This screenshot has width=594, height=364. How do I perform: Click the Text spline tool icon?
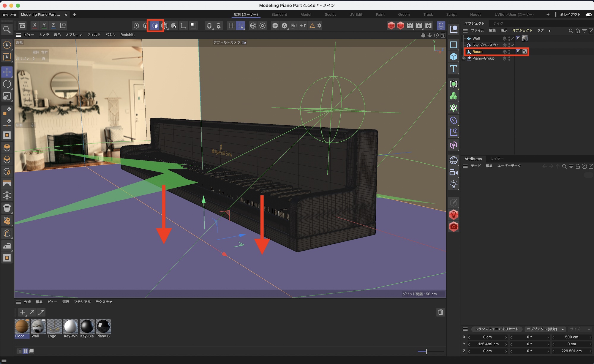tap(454, 69)
